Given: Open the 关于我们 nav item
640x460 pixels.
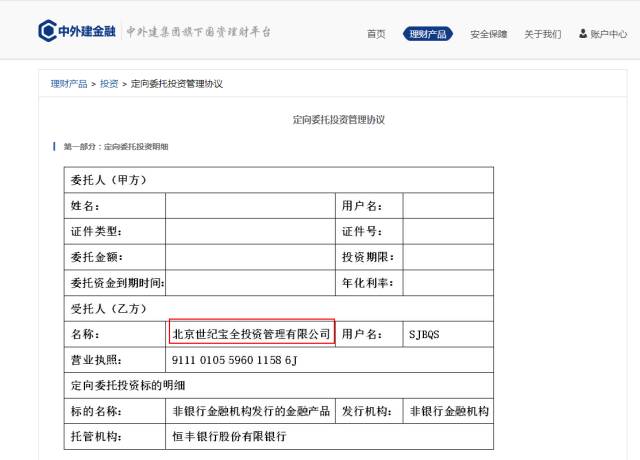Looking at the screenshot, I should pos(542,34).
